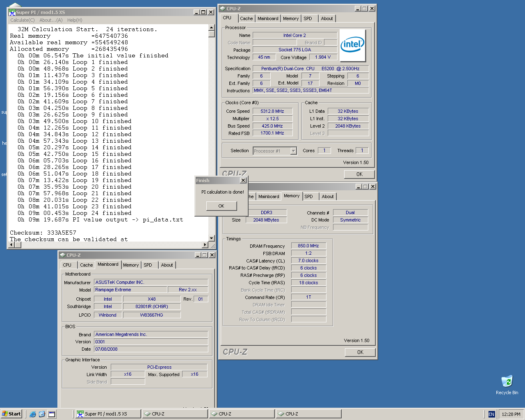Click the Core Voltage 1.984 V field
This screenshot has height=420, width=525.
[x=323, y=57]
